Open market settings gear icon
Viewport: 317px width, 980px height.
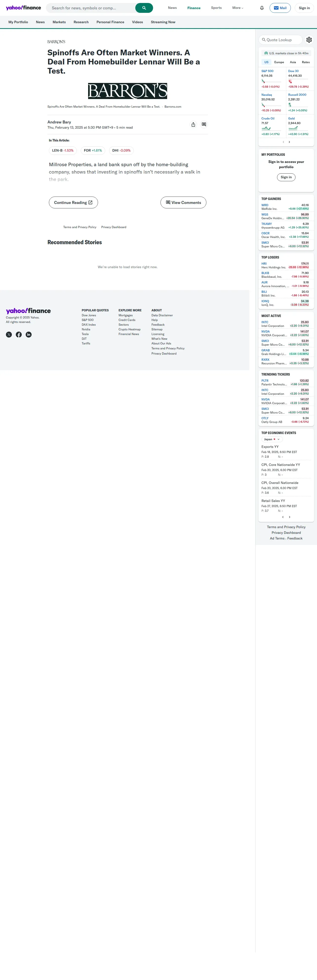(309, 40)
